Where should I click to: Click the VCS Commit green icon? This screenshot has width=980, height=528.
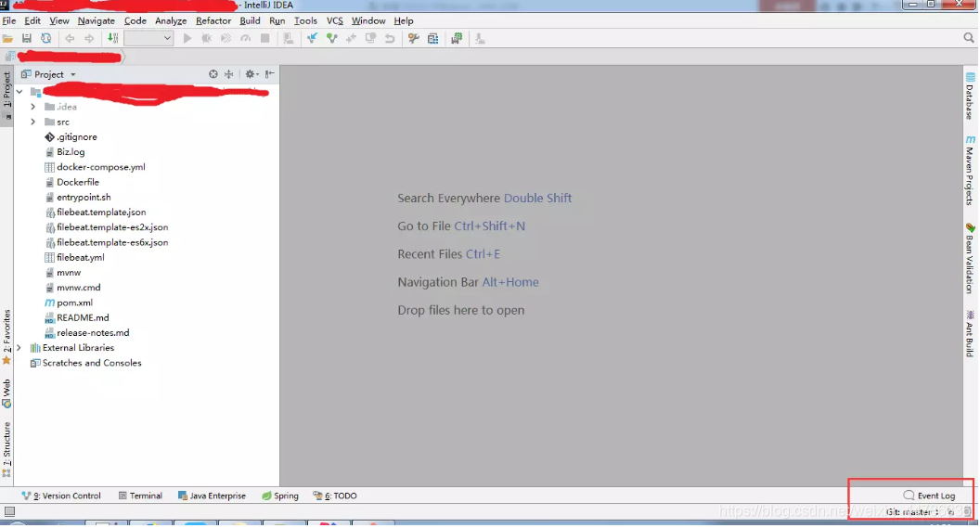[332, 39]
